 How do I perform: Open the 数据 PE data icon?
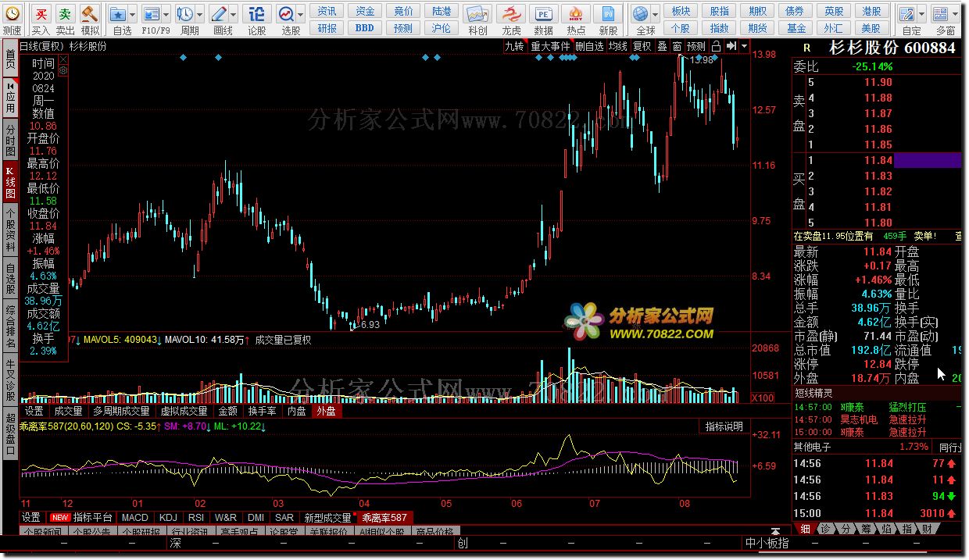543,14
